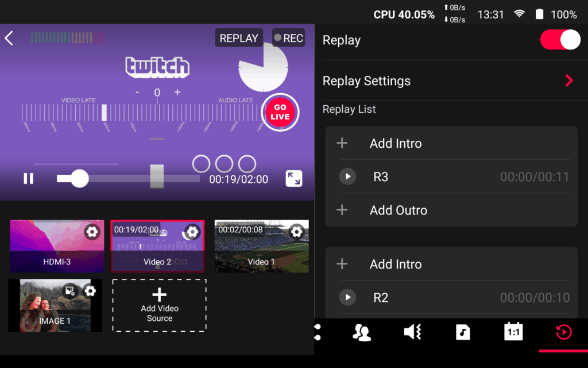Click the Add Video Source tile
Screen dimensions: 588x368
[159, 305]
